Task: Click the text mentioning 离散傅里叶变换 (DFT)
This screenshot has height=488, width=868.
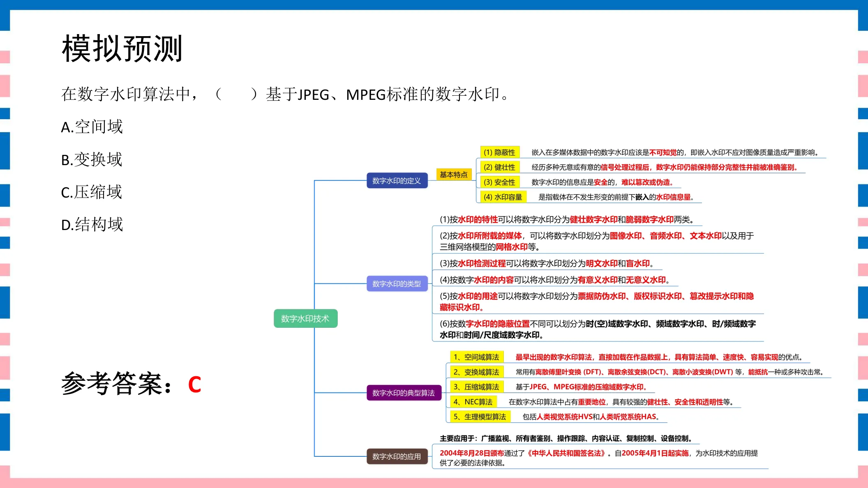Action: click(669, 372)
